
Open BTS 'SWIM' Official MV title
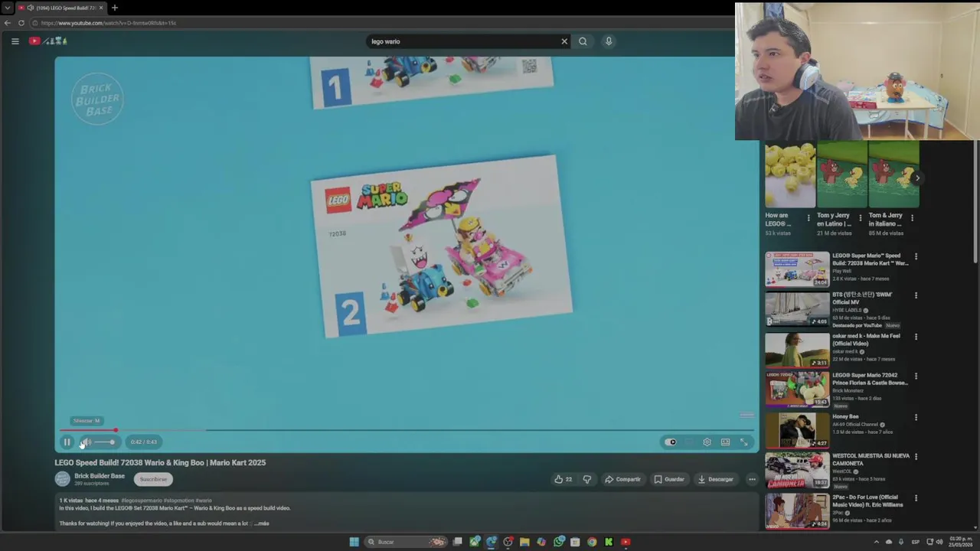pos(862,298)
